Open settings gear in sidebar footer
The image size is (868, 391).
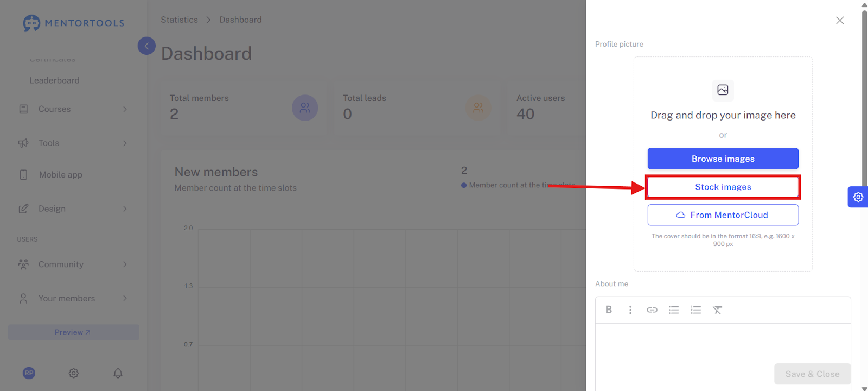click(x=74, y=373)
